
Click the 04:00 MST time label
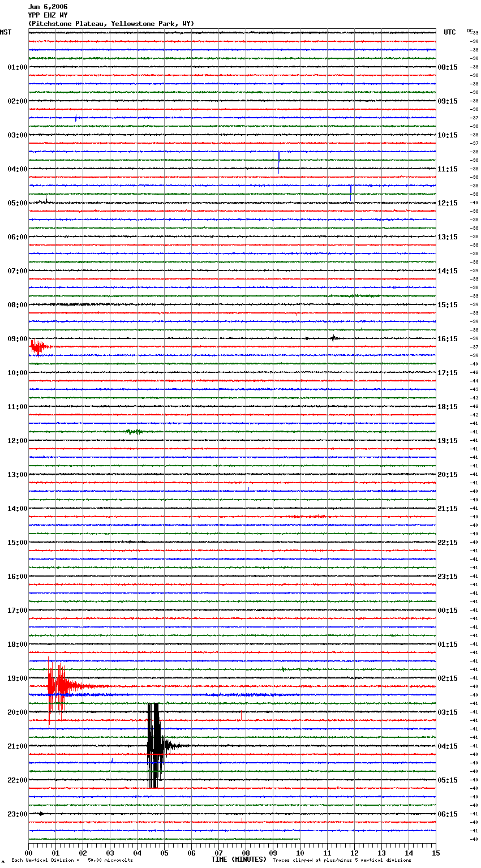pyautogui.click(x=17, y=169)
